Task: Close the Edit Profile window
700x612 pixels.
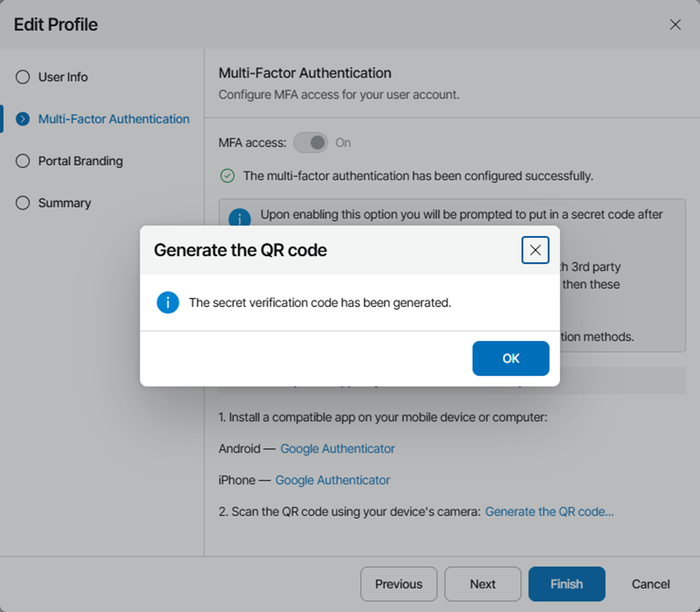Action: (x=675, y=24)
